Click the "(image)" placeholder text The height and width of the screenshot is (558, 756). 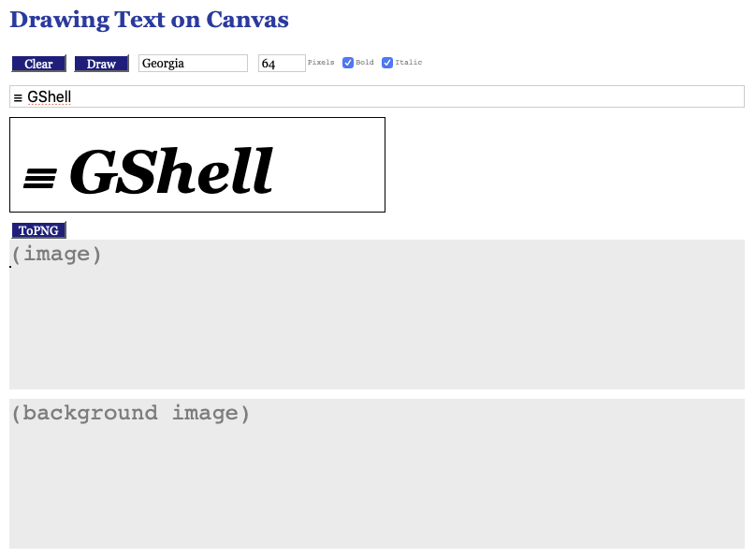point(56,254)
